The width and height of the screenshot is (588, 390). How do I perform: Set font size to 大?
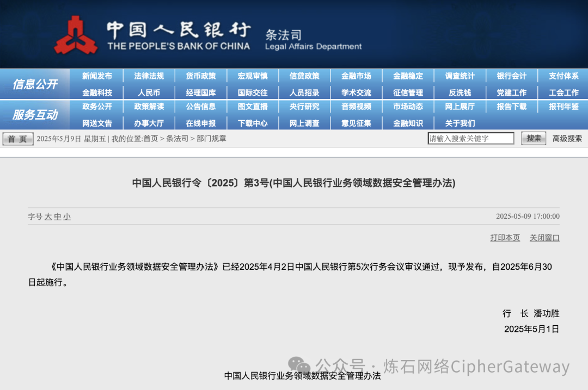48,216
